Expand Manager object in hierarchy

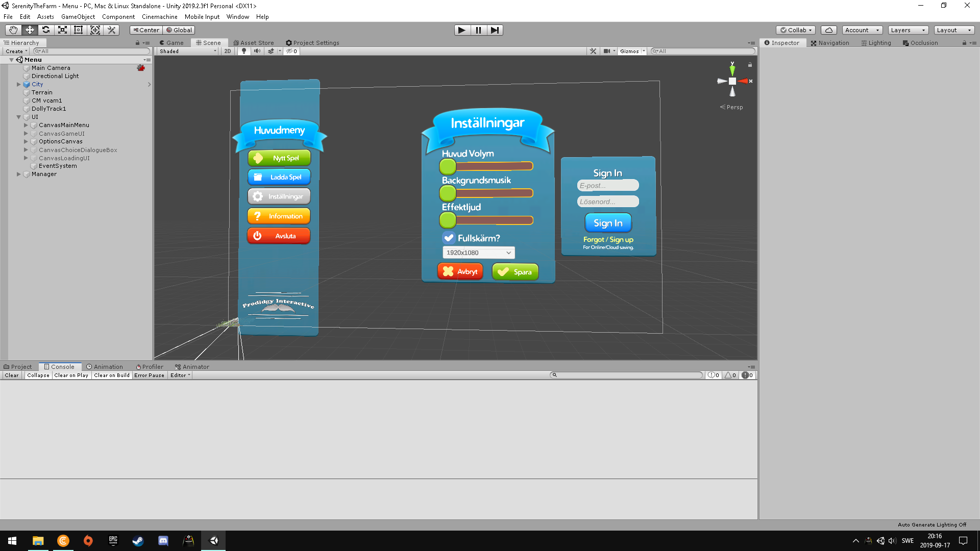point(18,174)
